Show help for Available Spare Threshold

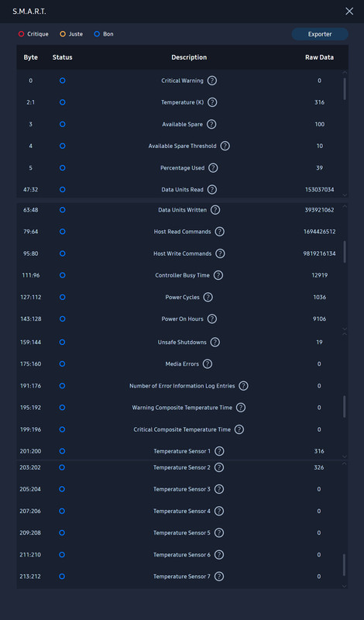coord(225,146)
